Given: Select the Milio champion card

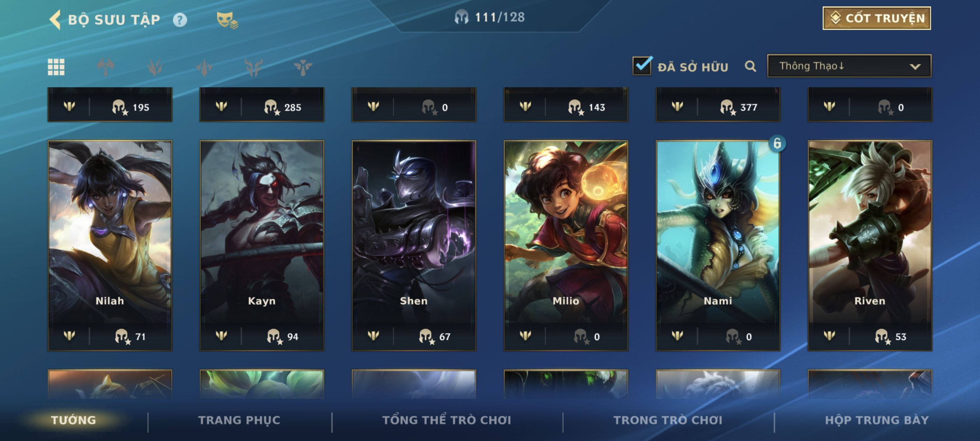Looking at the screenshot, I should coord(566,245).
